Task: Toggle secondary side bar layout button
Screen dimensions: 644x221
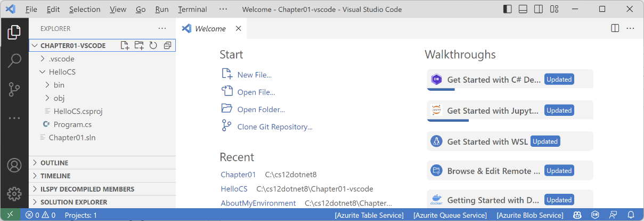Action: (539, 9)
